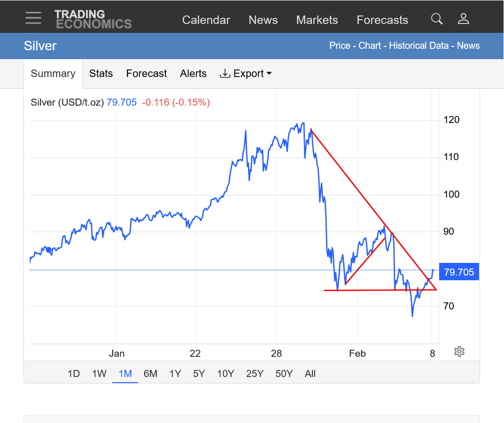Viewport: 504px width, 423px height.
Task: Show the 6M time range
Action: [x=150, y=374]
